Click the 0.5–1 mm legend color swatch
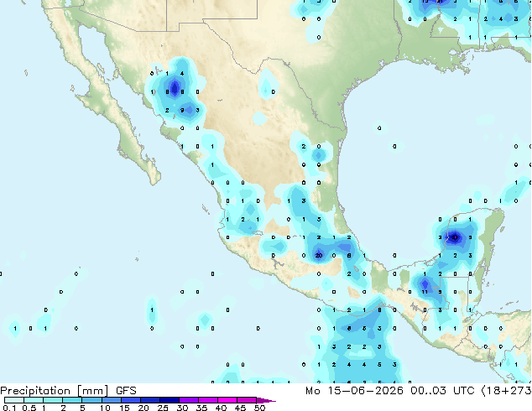 click(x=34, y=400)
